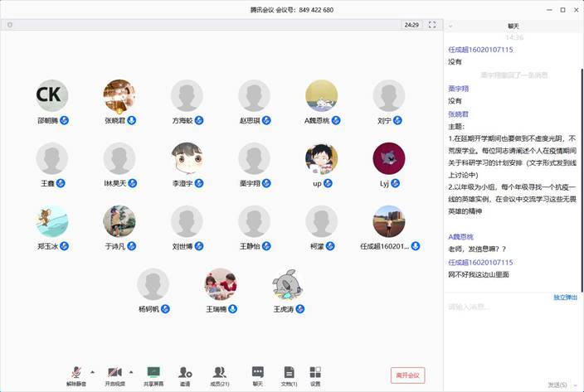Unmute microphone with 解除静音 icon
Viewport: 584px width, 392px height.
point(76,374)
